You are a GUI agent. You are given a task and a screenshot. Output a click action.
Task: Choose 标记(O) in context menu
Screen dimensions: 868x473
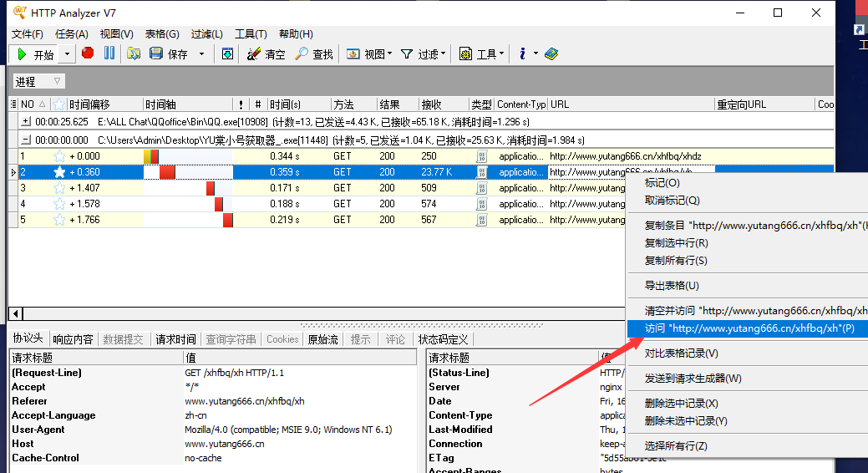click(x=662, y=183)
